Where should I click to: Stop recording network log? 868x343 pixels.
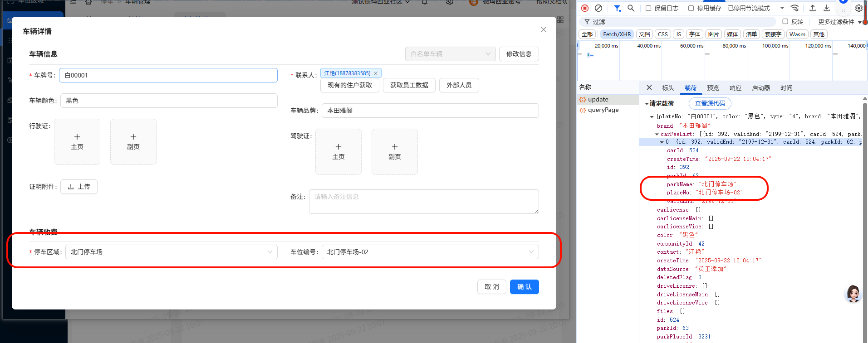coord(585,8)
